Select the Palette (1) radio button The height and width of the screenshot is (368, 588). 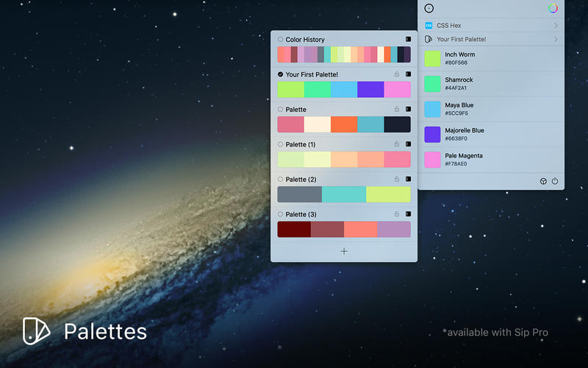click(x=281, y=144)
